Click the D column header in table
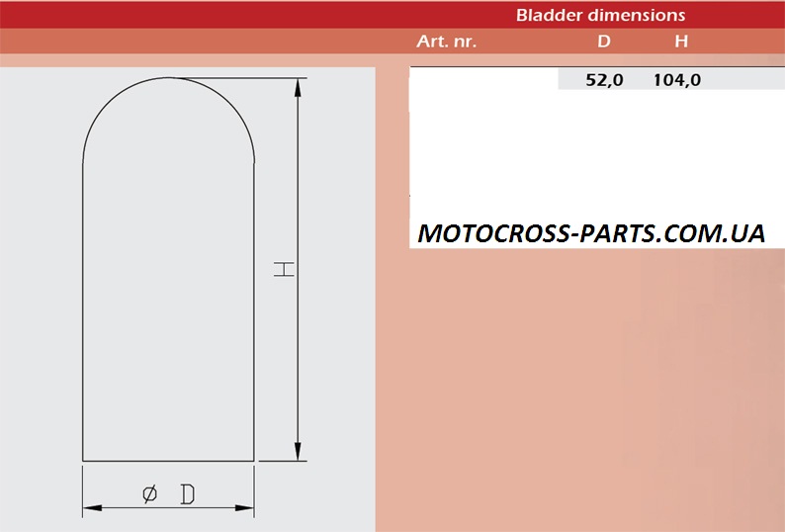 pos(604,42)
